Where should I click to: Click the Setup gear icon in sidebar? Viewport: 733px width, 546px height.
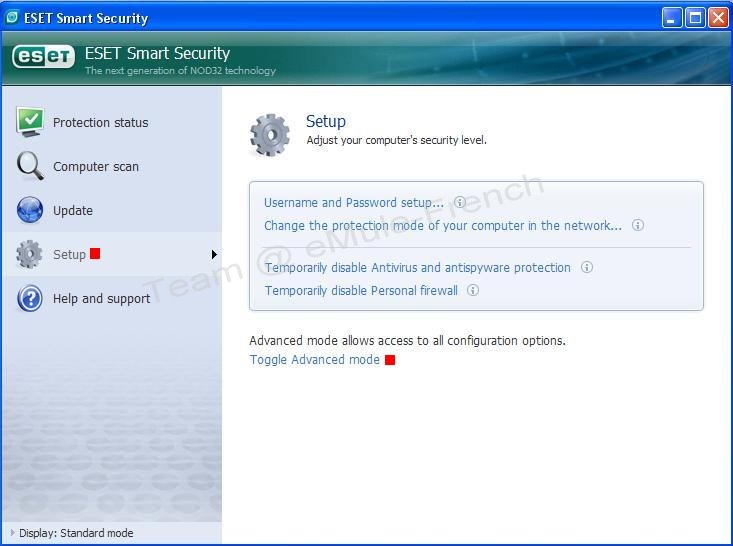pos(29,254)
